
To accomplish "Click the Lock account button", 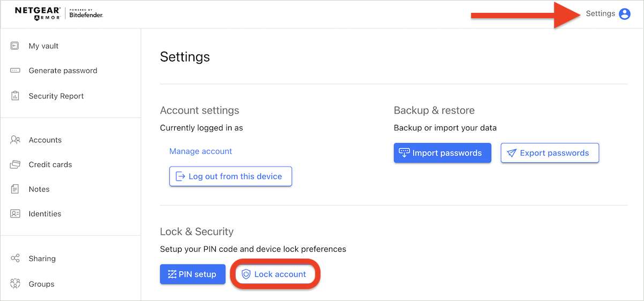I will point(275,274).
